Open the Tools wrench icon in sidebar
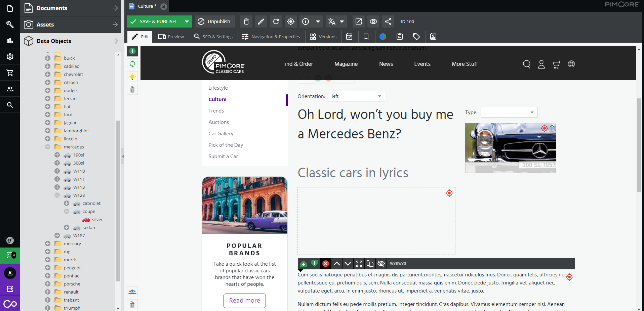This screenshot has width=644, height=311. 10,25
